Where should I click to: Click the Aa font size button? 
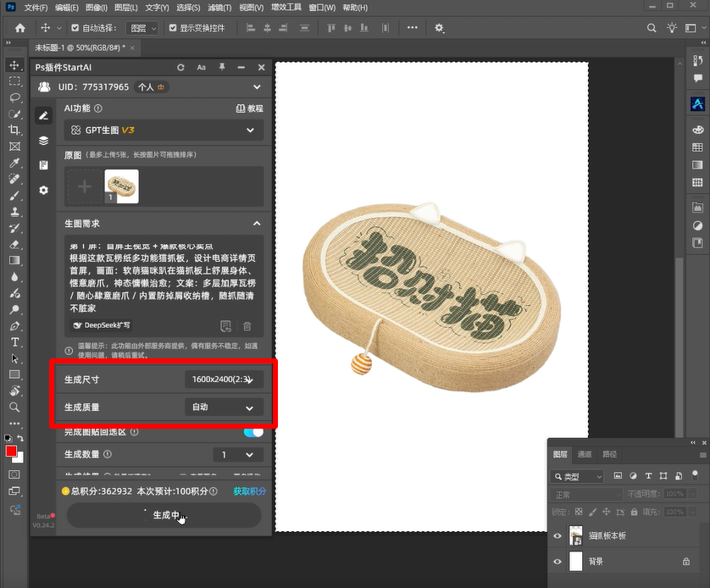[x=202, y=68]
